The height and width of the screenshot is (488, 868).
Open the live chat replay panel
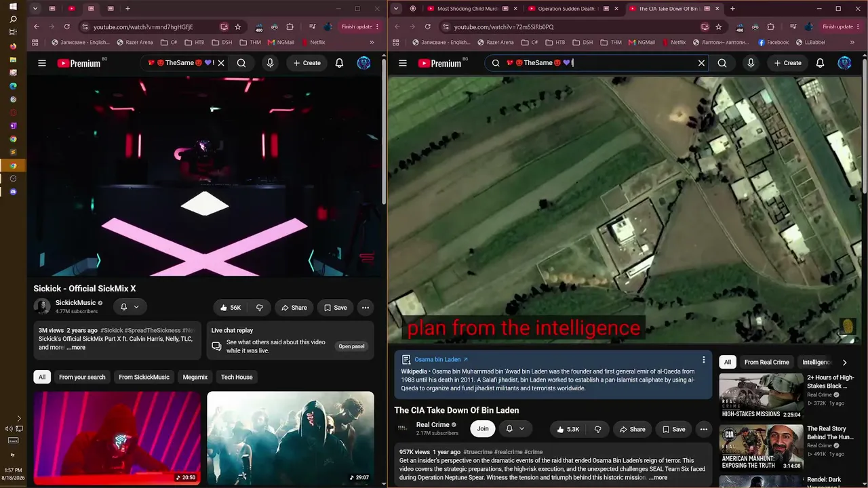[x=352, y=346]
